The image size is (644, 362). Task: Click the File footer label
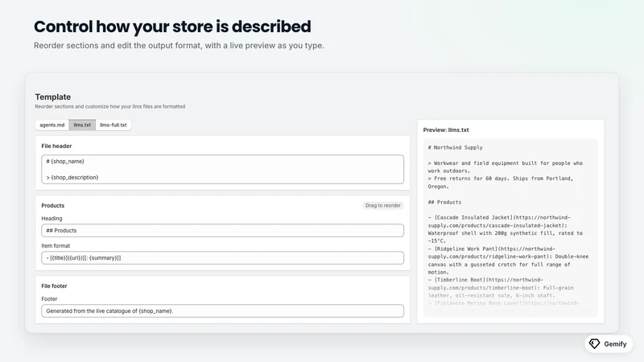pyautogui.click(x=54, y=286)
